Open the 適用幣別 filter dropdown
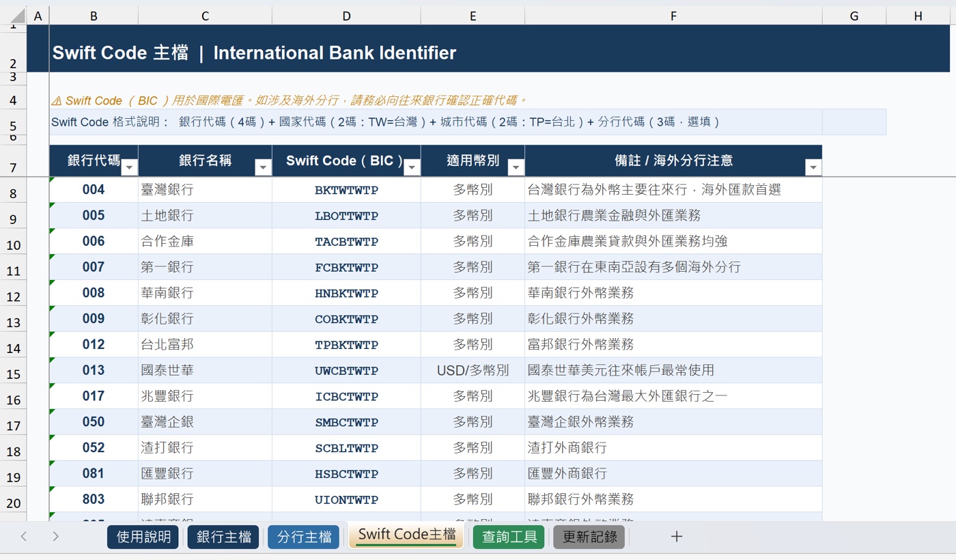Image resolution: width=956 pixels, height=560 pixels. pos(516,167)
